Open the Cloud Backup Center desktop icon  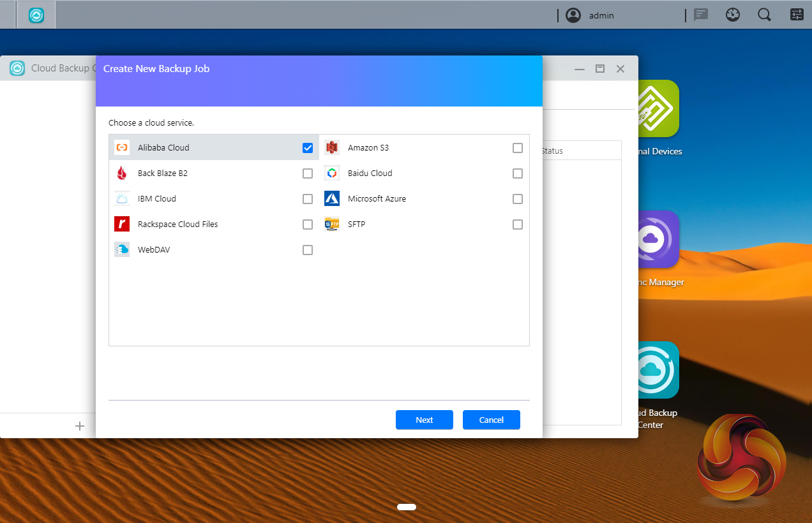click(x=658, y=370)
